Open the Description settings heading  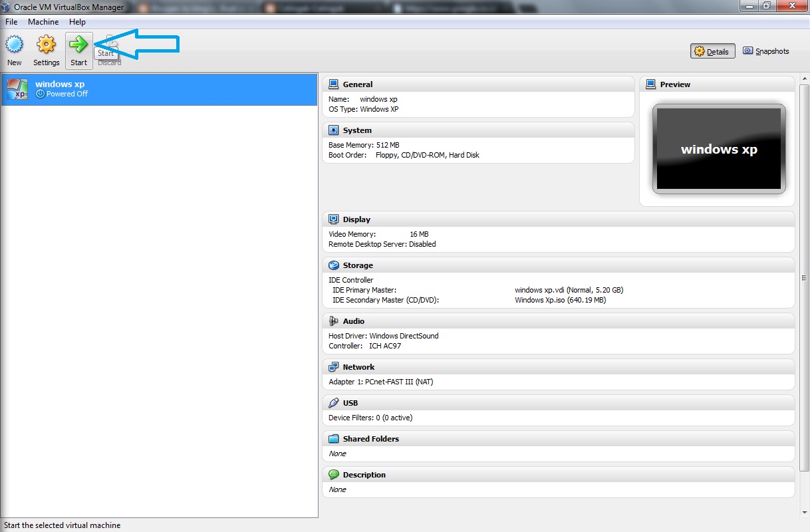(364, 475)
